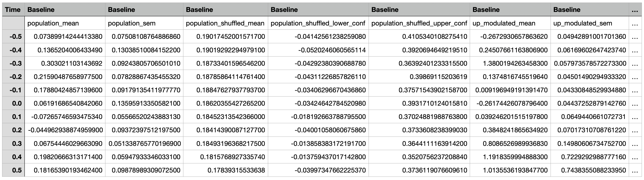The height and width of the screenshot is (180, 644).
Task: Click the row header for time 0.5
Action: pyautogui.click(x=14, y=170)
